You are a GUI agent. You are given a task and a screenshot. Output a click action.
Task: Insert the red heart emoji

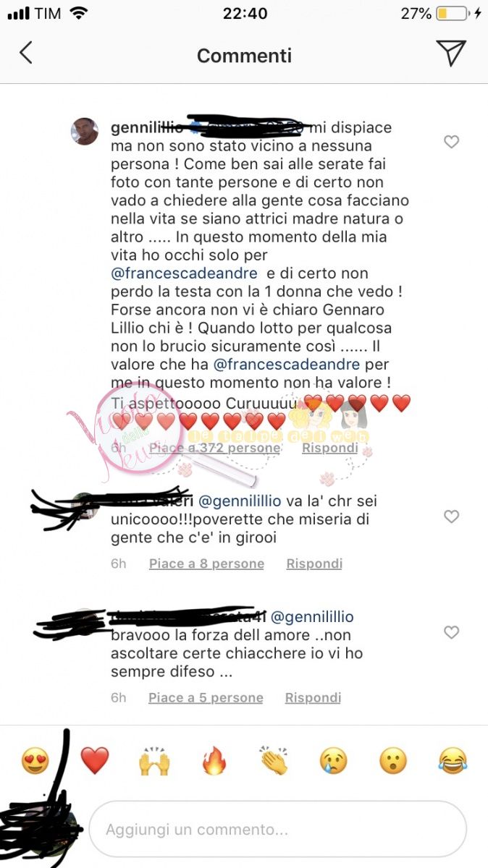[95, 762]
